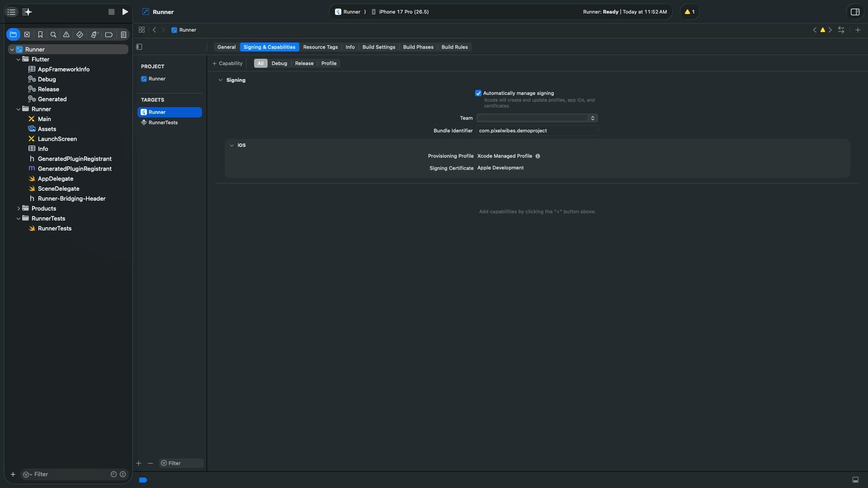Screen dimensions: 868x488
Task: Go back in editor history
Action: (155, 30)
